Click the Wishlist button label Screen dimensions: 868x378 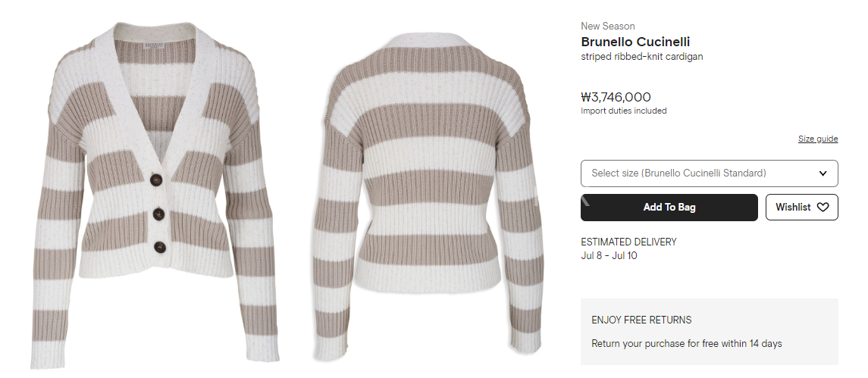(793, 207)
